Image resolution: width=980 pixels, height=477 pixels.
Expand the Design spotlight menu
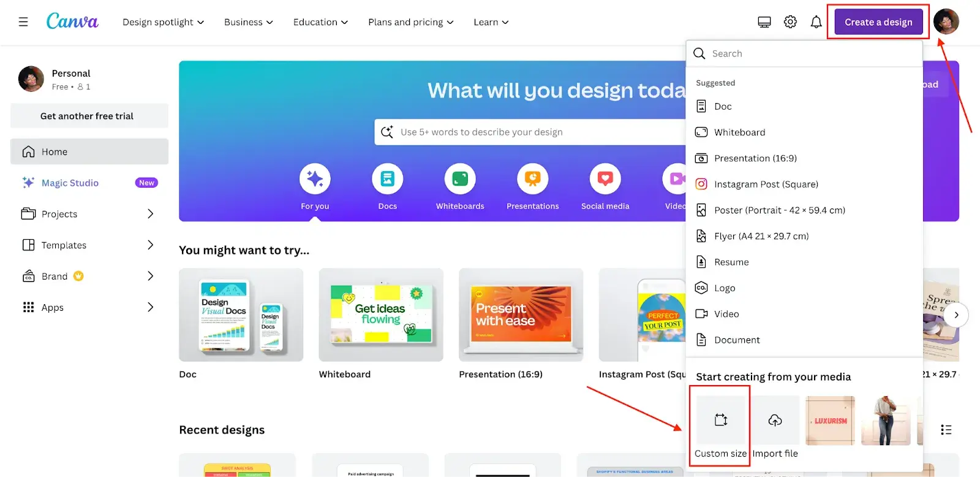(163, 22)
